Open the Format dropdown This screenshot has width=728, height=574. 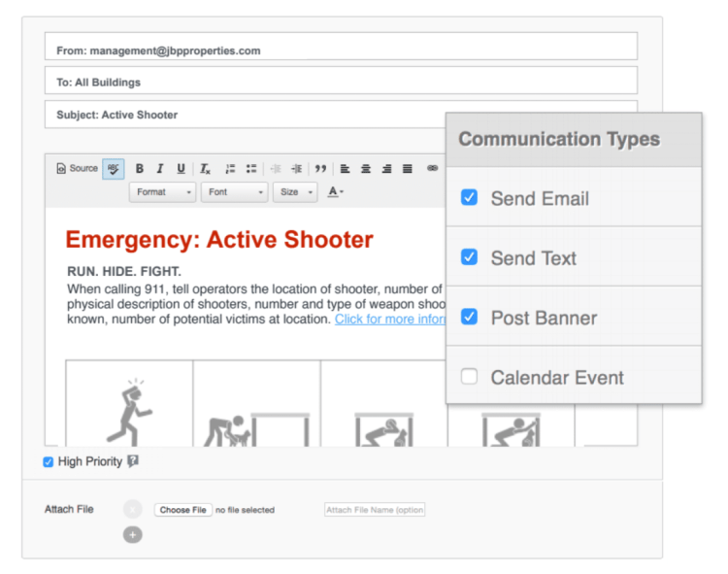(162, 192)
